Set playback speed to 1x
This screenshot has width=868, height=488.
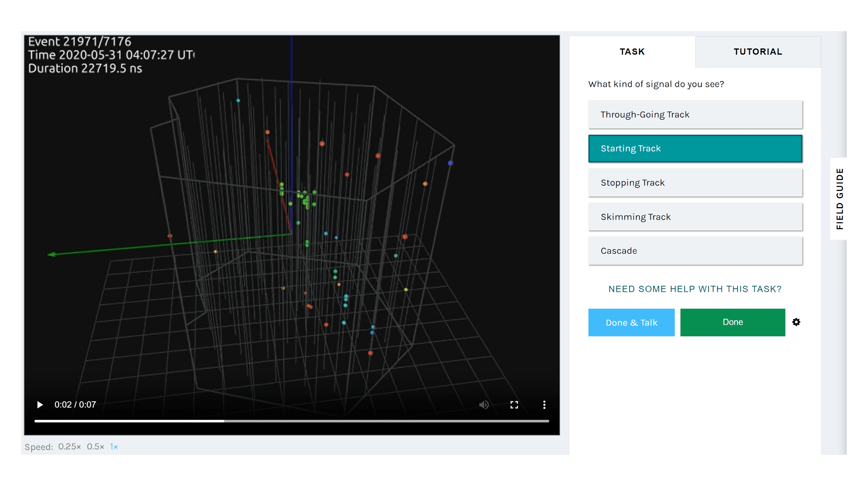click(114, 446)
